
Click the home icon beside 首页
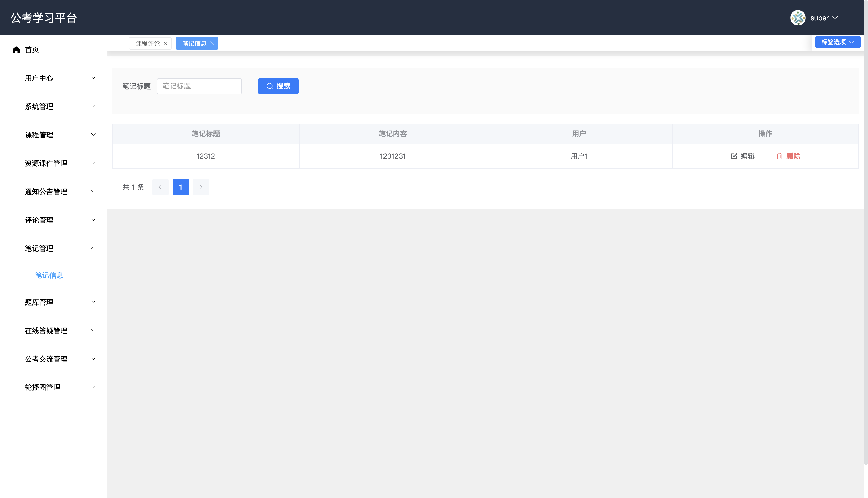click(16, 50)
